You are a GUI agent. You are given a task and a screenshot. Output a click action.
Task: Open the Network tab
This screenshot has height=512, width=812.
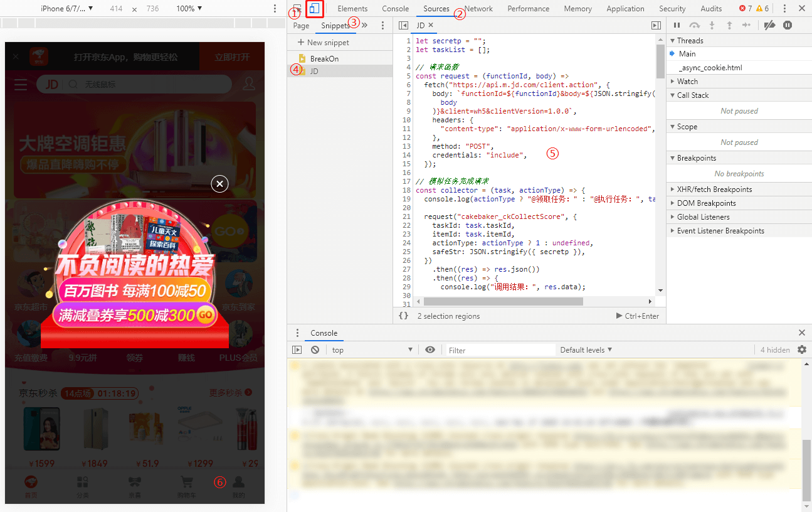(478, 9)
